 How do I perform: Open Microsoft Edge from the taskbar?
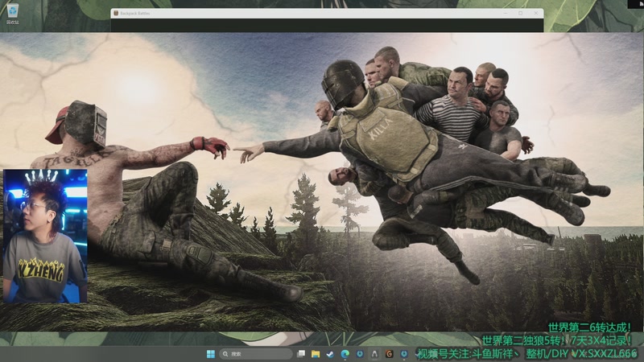[345, 354]
